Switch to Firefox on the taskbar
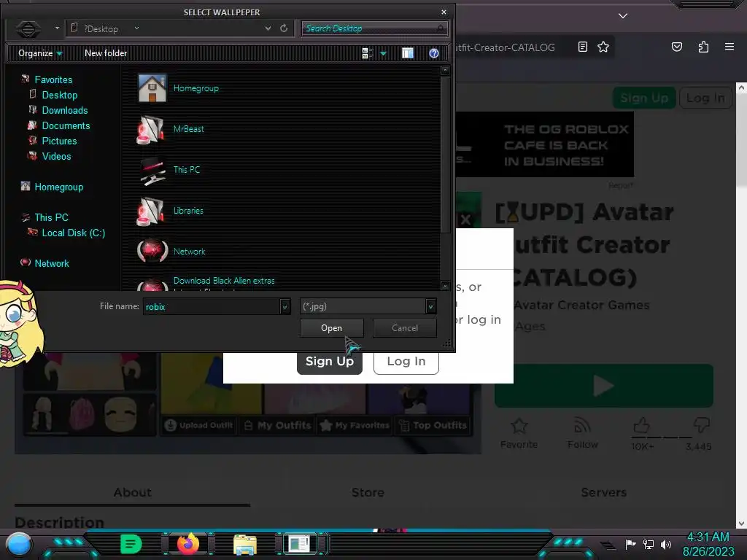 (188, 544)
